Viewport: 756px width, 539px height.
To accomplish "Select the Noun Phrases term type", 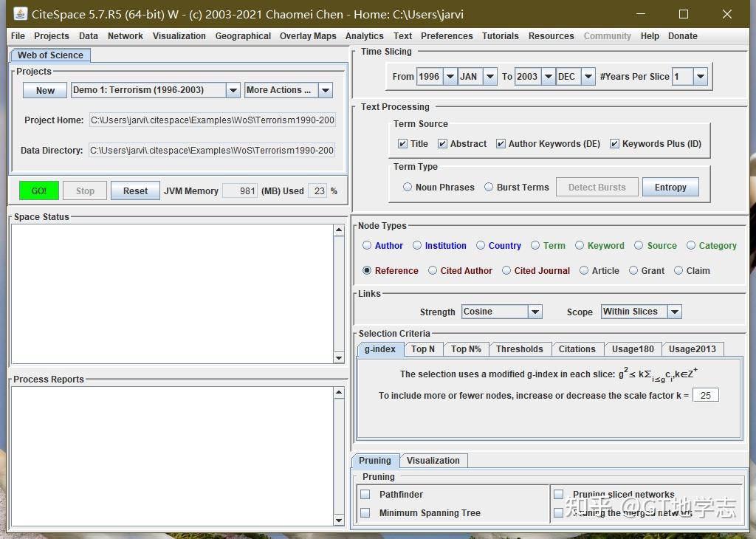I will tap(408, 187).
